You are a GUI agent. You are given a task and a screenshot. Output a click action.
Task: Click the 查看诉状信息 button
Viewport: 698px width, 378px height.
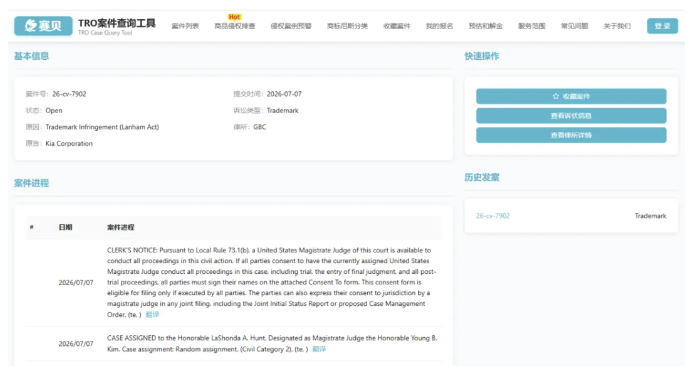click(x=571, y=116)
